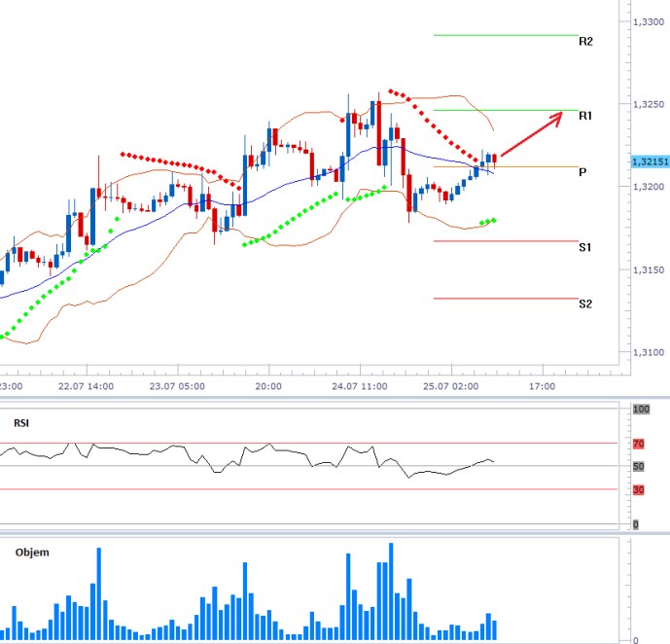
Task: Click the 1,3250 price axis value
Action: tap(649, 104)
